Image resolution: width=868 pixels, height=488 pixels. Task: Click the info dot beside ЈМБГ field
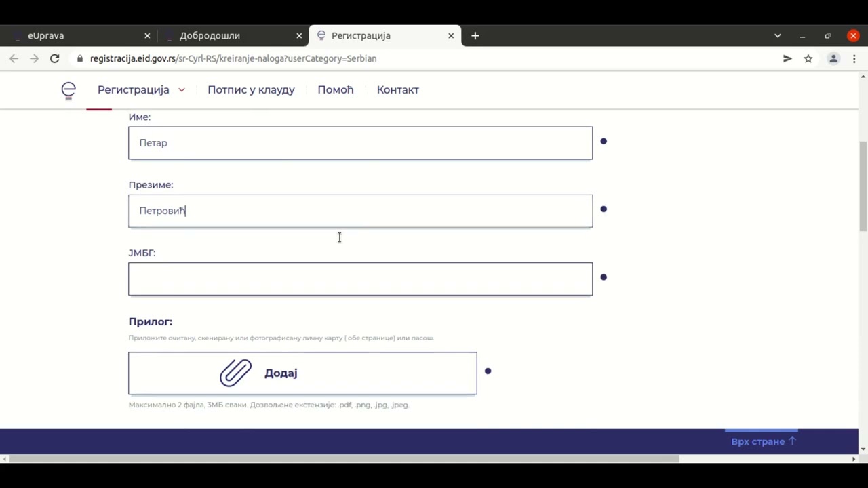point(604,277)
